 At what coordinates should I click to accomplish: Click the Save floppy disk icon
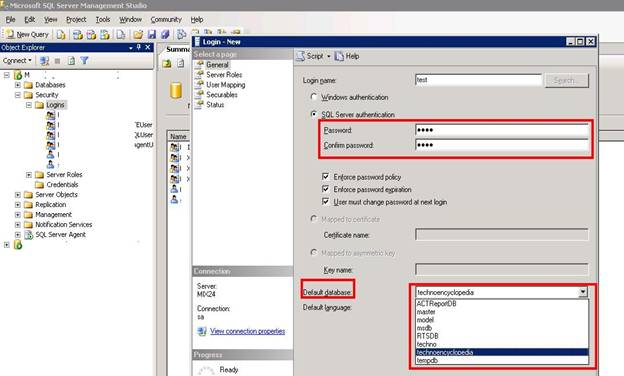[x=152, y=35]
